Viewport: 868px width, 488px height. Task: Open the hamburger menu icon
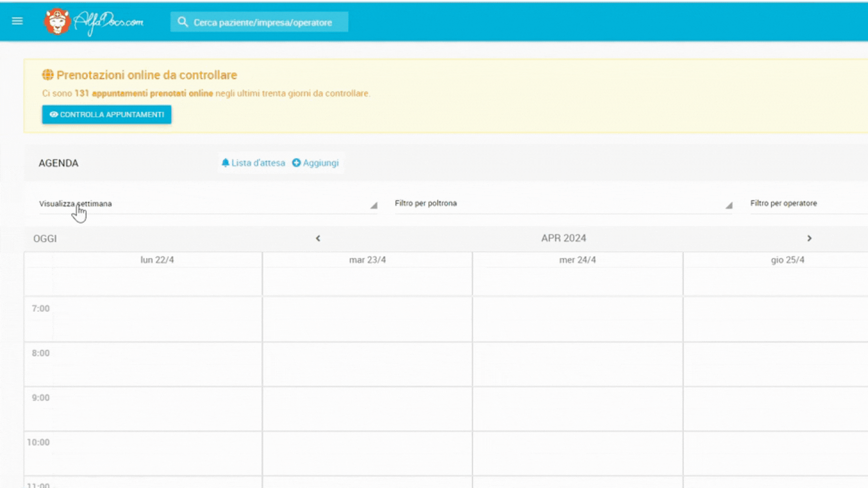17,21
